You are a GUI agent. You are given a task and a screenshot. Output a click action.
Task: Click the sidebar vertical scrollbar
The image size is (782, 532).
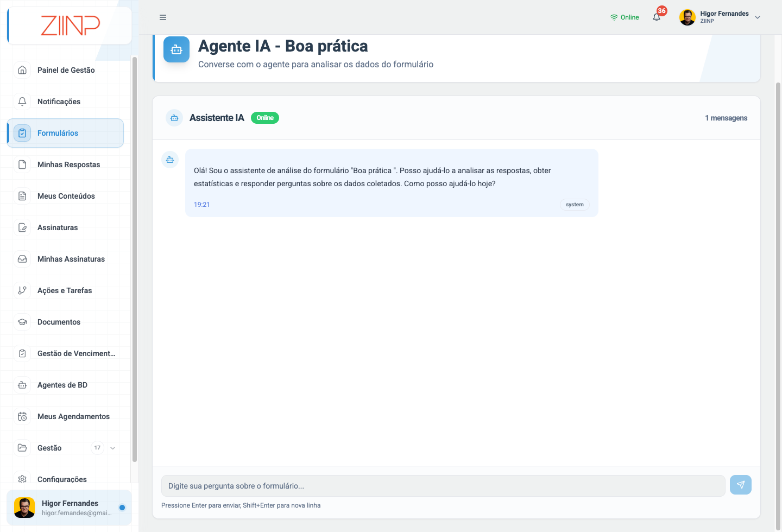pyautogui.click(x=134, y=259)
